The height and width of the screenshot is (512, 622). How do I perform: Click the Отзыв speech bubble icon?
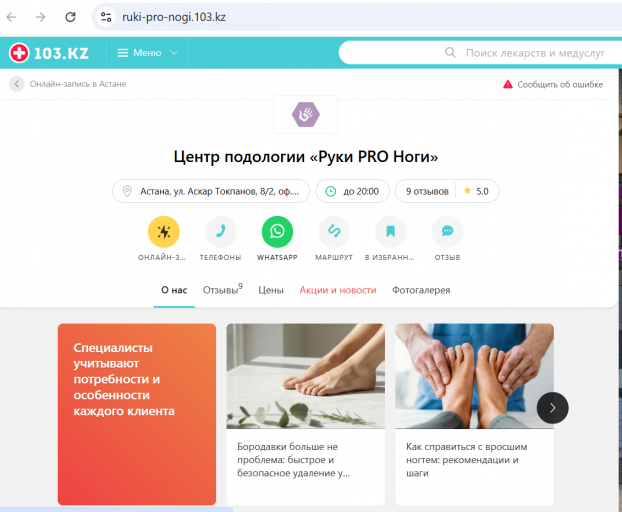447,232
